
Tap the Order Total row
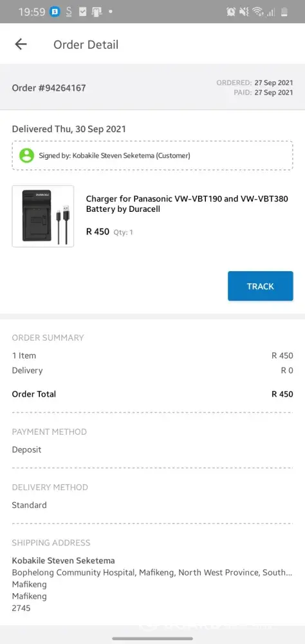(x=152, y=394)
